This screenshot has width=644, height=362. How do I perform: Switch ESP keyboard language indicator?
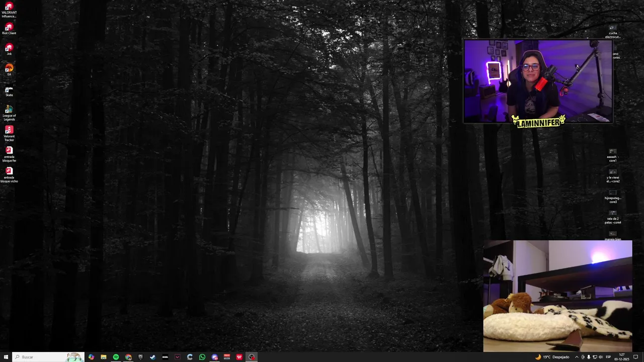click(x=608, y=357)
